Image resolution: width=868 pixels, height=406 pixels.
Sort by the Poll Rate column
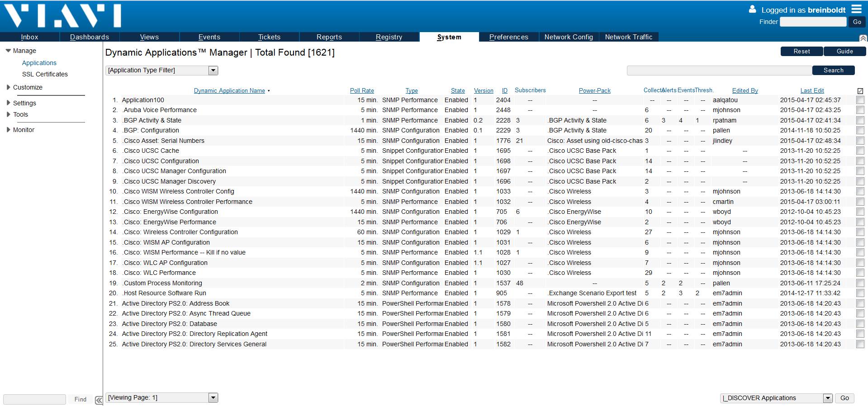pos(362,90)
